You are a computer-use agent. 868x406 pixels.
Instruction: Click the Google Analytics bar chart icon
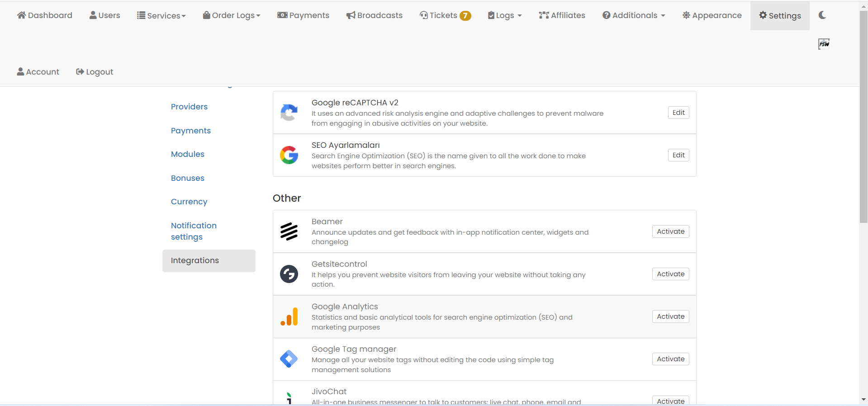pyautogui.click(x=289, y=316)
